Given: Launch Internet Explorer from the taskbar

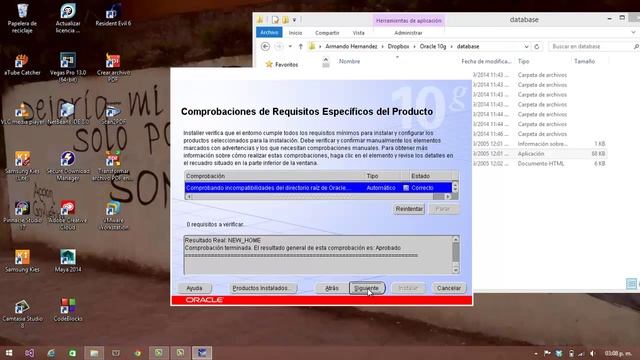Looking at the screenshot, I should [x=51, y=353].
